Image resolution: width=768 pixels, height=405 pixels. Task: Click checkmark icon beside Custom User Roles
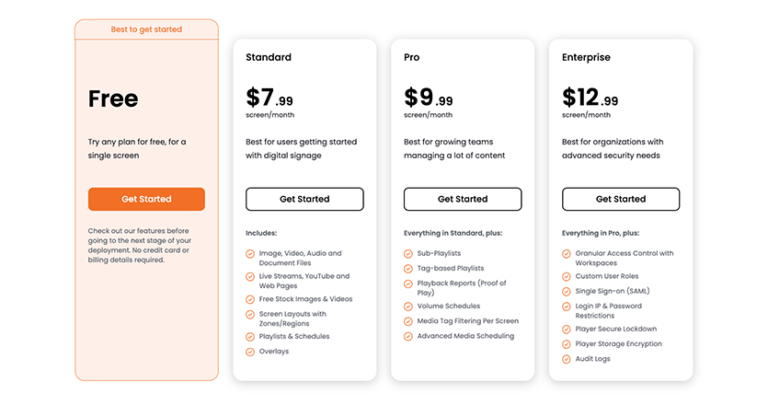(x=566, y=276)
